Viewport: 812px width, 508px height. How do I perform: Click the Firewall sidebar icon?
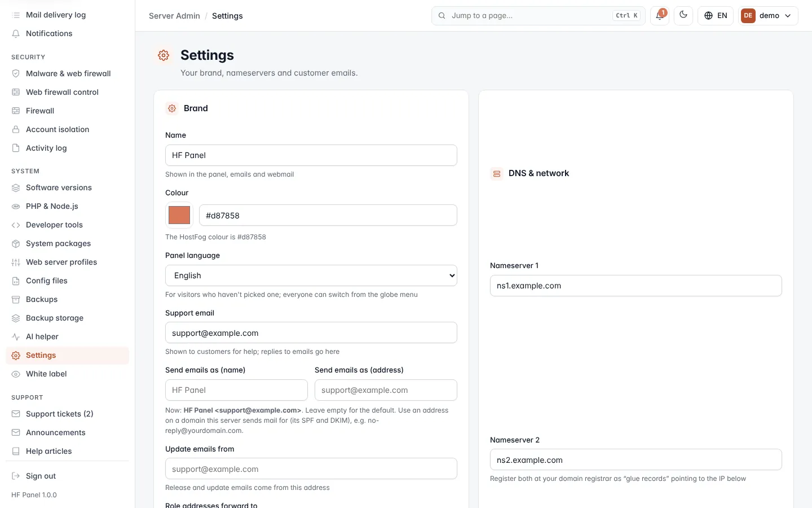16,111
